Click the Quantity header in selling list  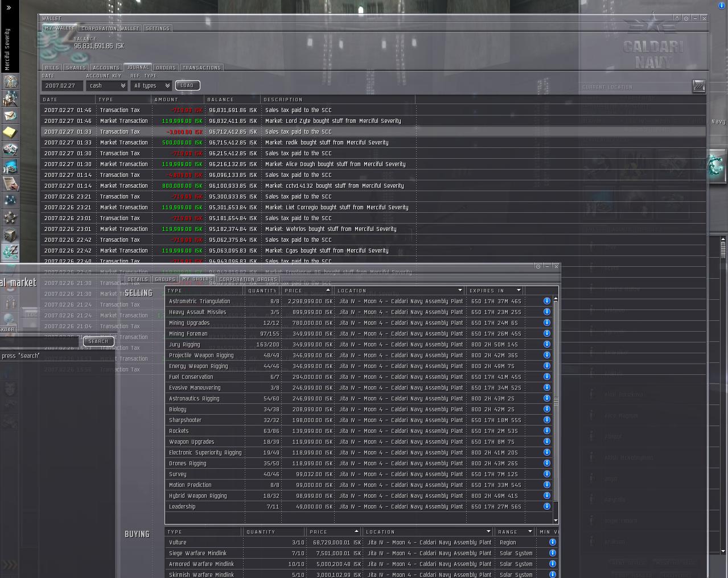(x=263, y=290)
